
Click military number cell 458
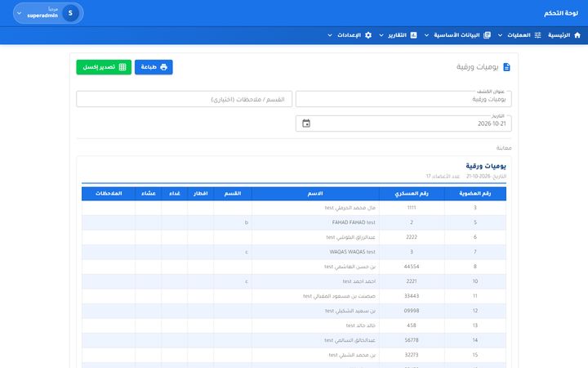[x=412, y=325]
